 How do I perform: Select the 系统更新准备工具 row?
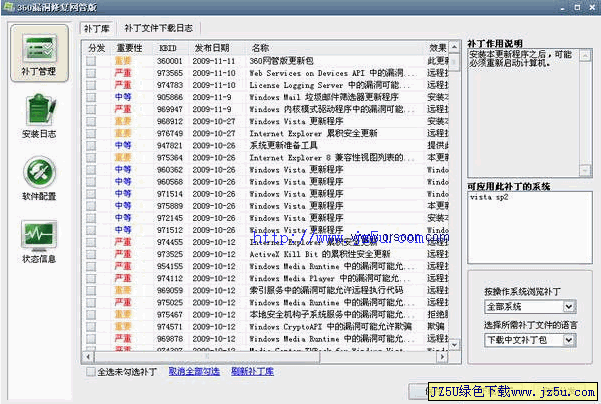click(265, 145)
